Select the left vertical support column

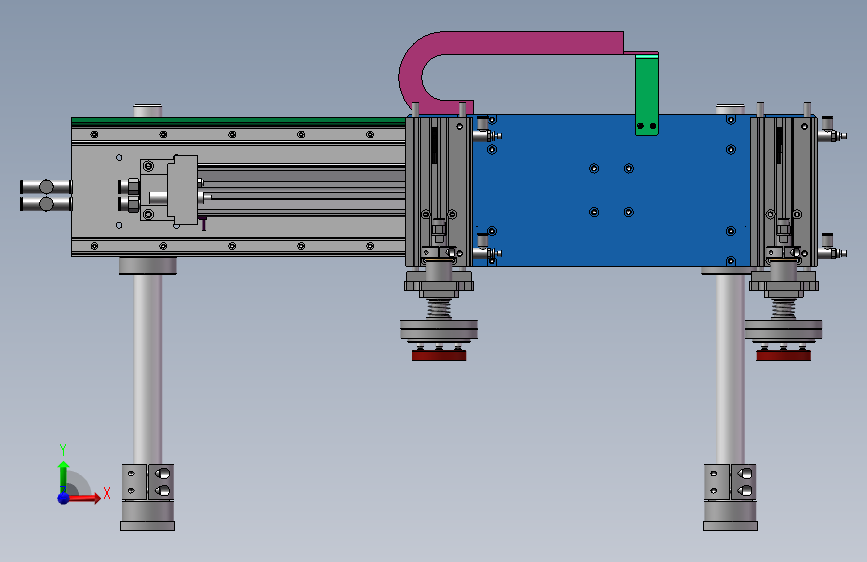(148, 368)
